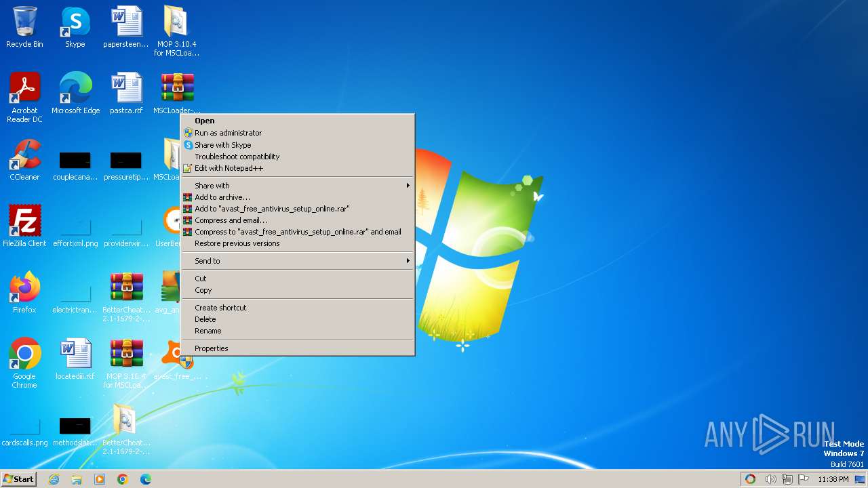Choose Compress to avast rar and email
Image resolution: width=868 pixels, height=488 pixels.
298,232
